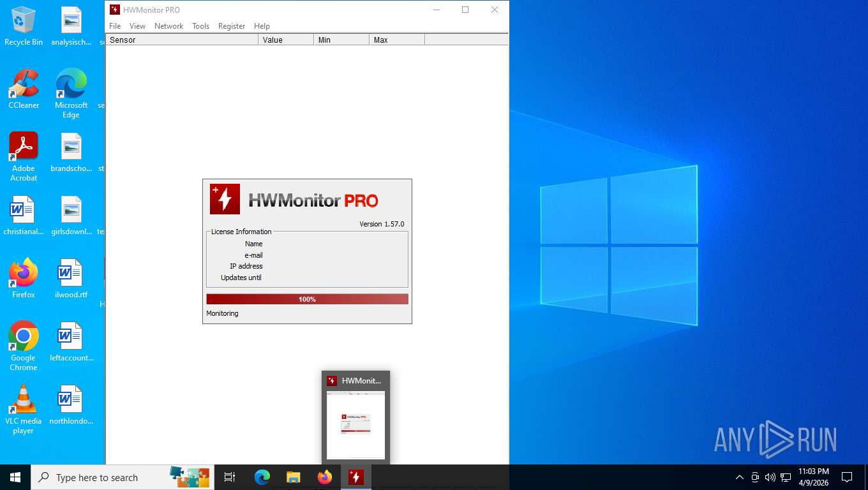
Task: Select the Adobe Acrobat desktop shortcut
Action: 24,156
